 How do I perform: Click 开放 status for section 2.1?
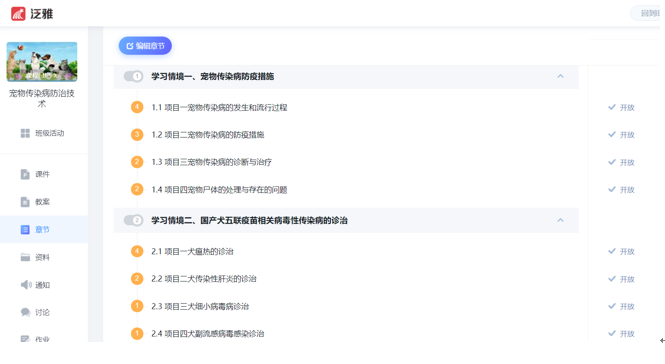tap(627, 252)
